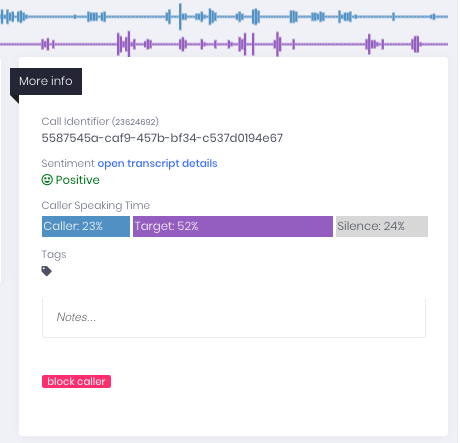Click the call identifier UUID text
The width and height of the screenshot is (460, 443).
pos(162,138)
